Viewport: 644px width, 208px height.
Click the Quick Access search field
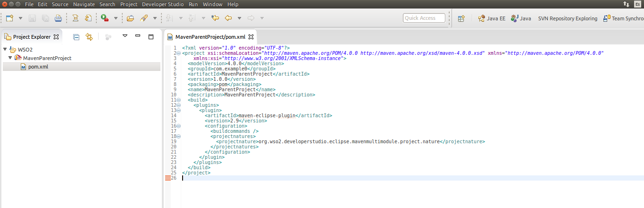424,18
